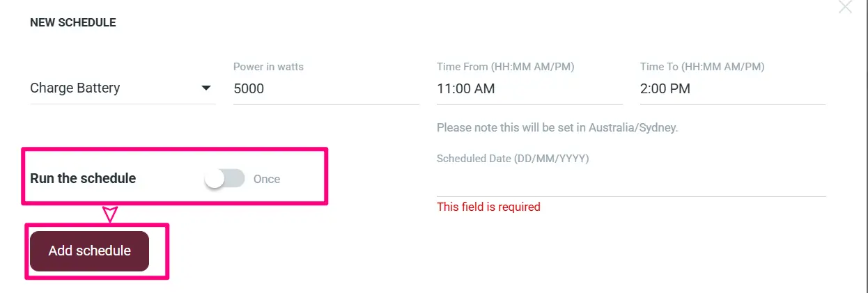The width and height of the screenshot is (868, 293).
Task: Focus the empty Scheduled Date field
Action: tap(631, 182)
